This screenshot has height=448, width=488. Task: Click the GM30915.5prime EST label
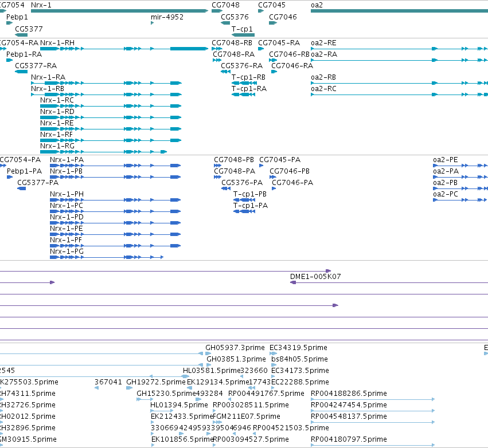tap(28, 439)
